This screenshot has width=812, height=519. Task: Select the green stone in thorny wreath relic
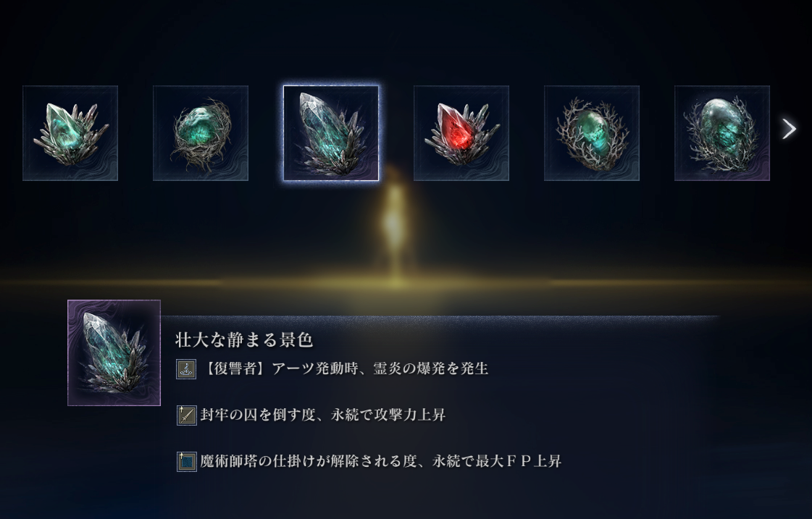coord(592,133)
